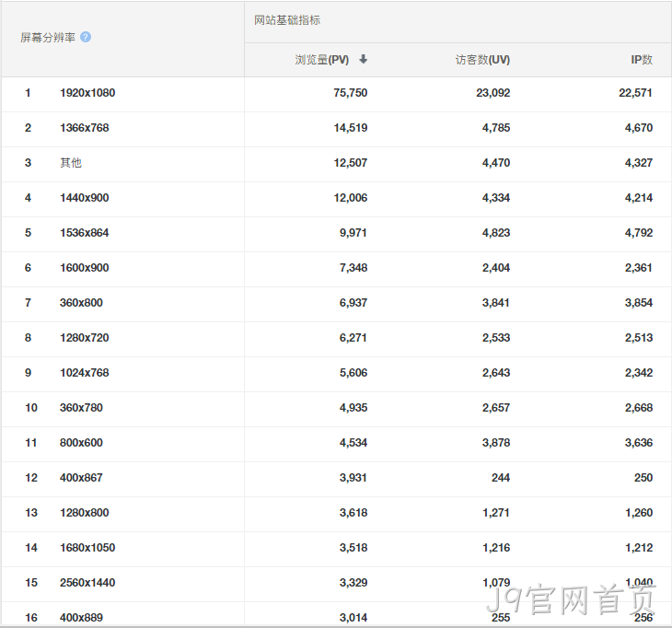Click PV value 12,507

point(351,163)
